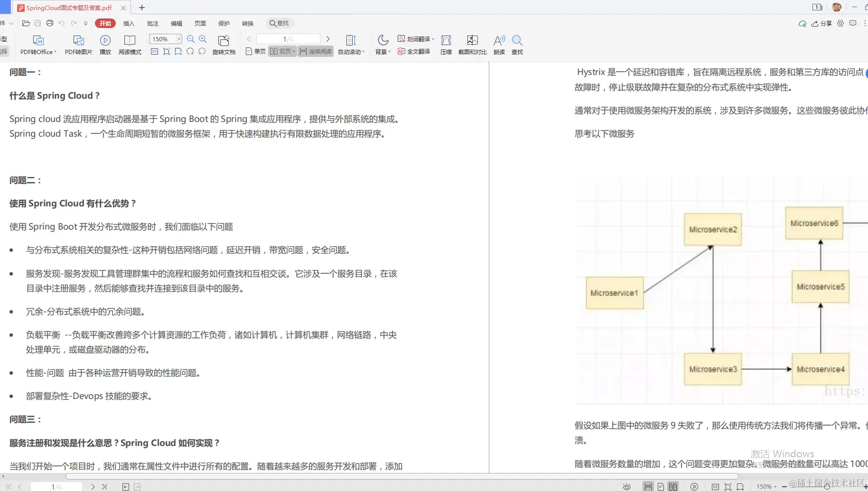Click the Save icon in quick access bar
The width and height of the screenshot is (868, 491).
click(x=38, y=23)
